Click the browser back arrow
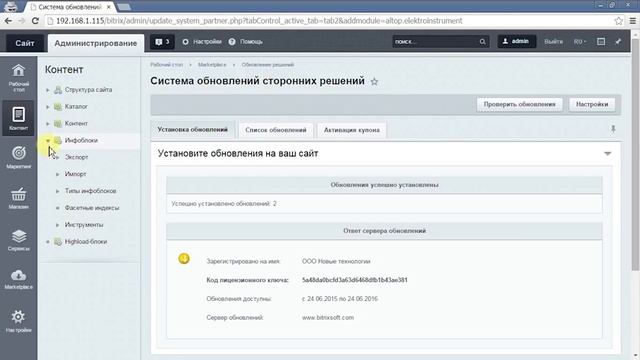The image size is (640, 360). point(8,21)
